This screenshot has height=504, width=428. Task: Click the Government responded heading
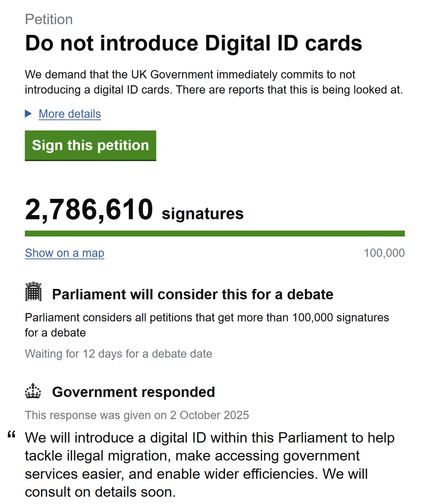coord(133,392)
